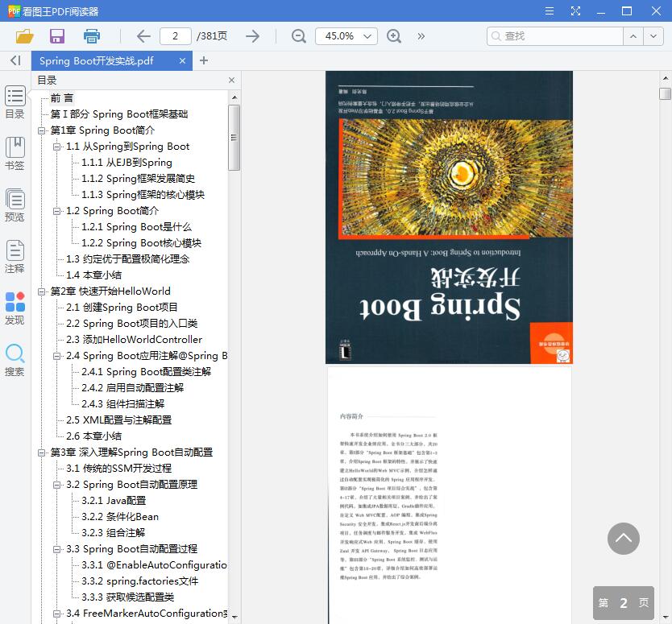Open the 预览 thumbnails sidebar icon
Image resolution: width=672 pixels, height=624 pixels.
point(15,205)
